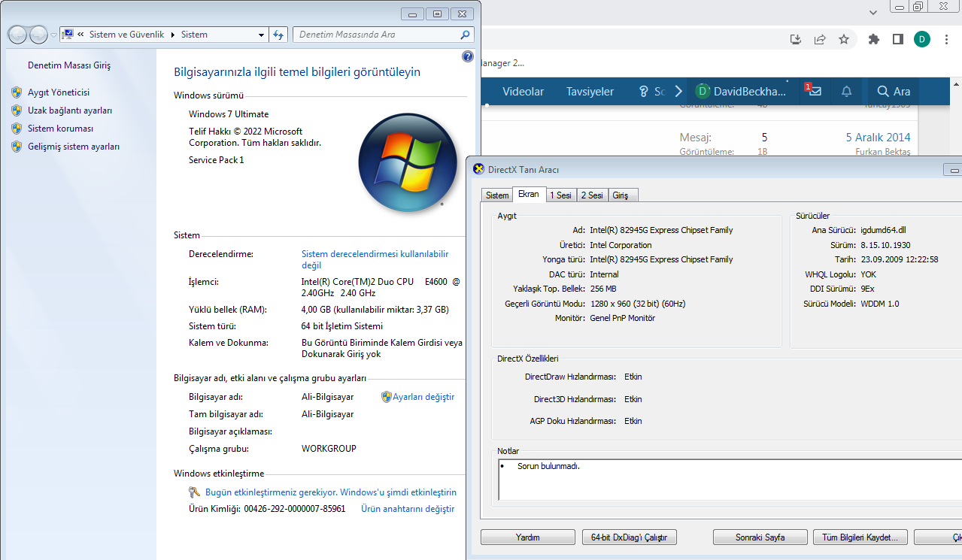This screenshot has width=962, height=560.
Task: Click Tüm Bilgileri Kaydet button
Action: pos(860,537)
